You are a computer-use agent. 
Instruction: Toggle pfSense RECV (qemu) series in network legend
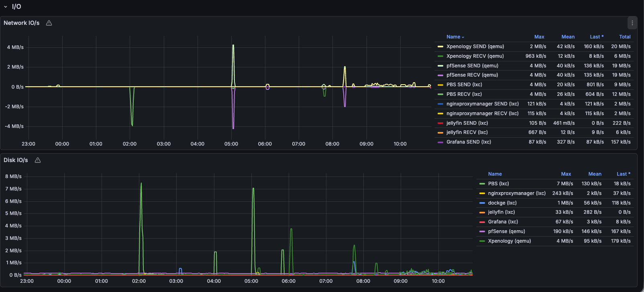click(472, 75)
